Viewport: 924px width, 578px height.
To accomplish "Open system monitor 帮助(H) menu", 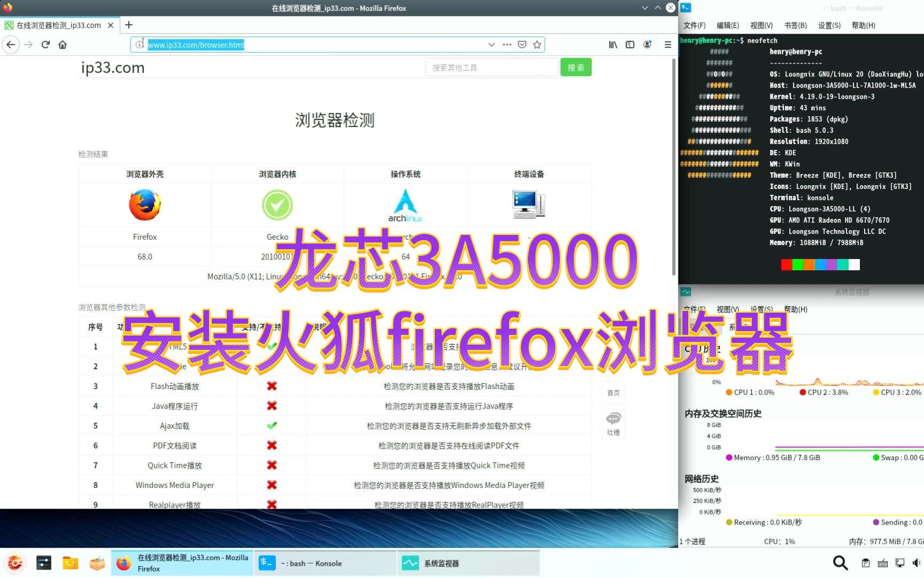I will (796, 309).
